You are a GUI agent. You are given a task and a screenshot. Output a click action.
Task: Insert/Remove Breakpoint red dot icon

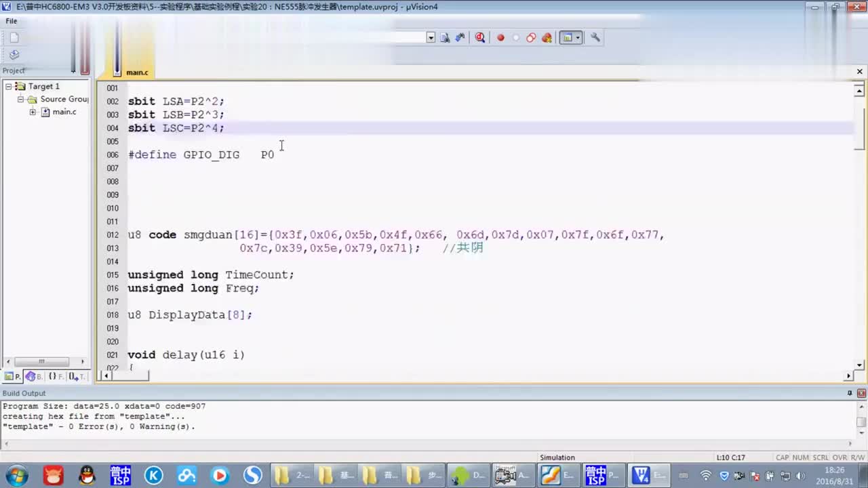[500, 38]
